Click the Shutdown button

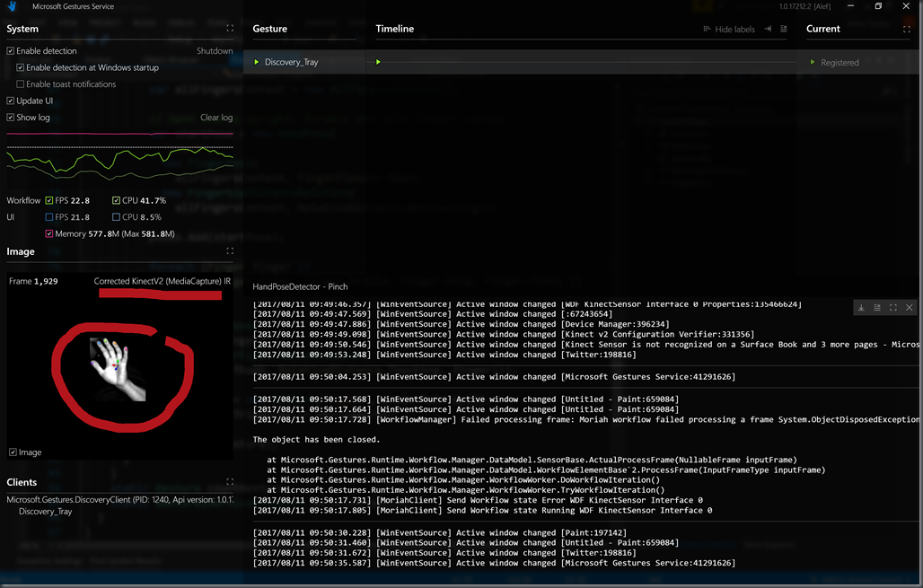pyautogui.click(x=215, y=51)
